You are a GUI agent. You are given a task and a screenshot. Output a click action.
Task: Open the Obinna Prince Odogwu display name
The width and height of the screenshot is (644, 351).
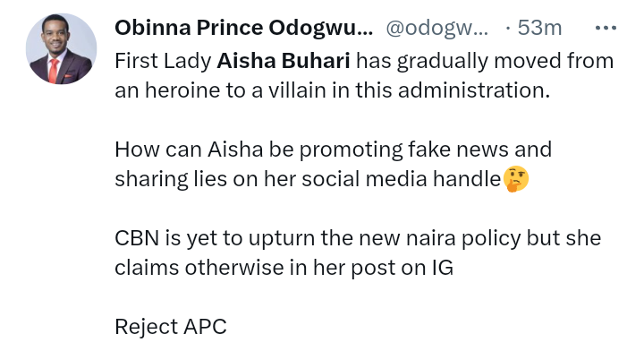point(243,28)
